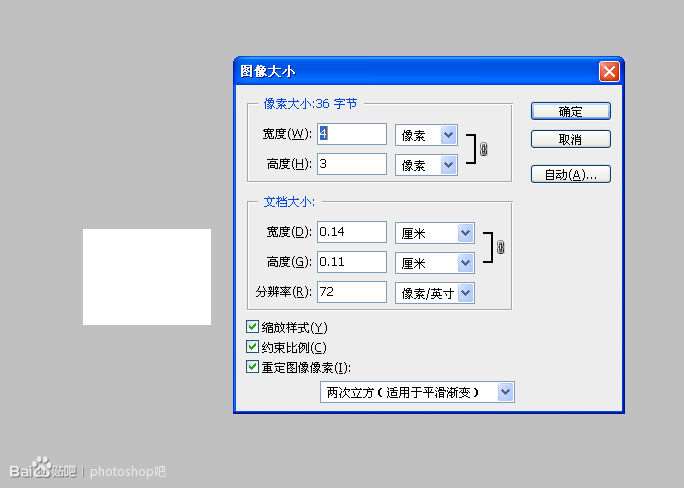Click the 像素大小:36 字节 label
684x488 pixels.
(x=310, y=104)
